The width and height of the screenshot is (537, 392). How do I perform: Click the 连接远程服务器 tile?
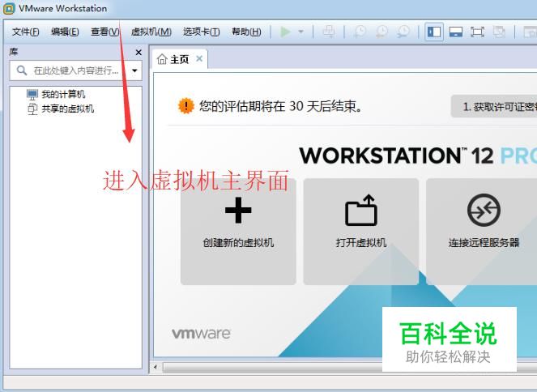click(x=484, y=232)
